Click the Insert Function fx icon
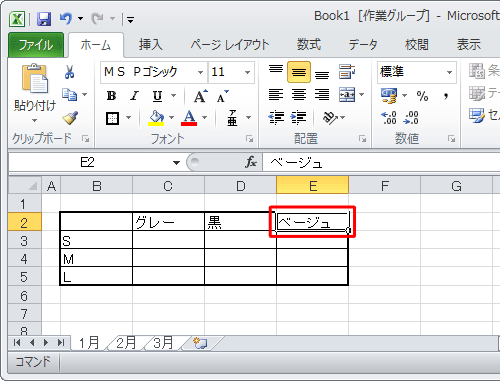This screenshot has width=500, height=381. [251, 162]
